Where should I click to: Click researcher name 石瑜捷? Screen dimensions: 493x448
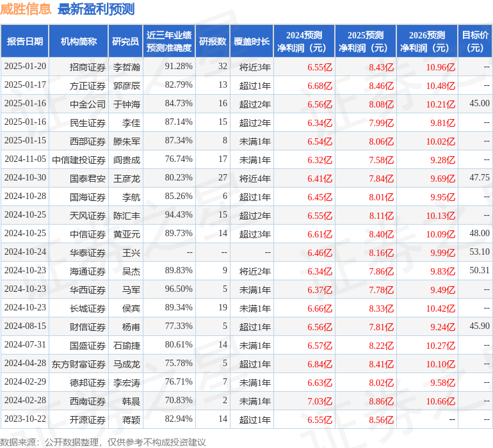[127, 345]
